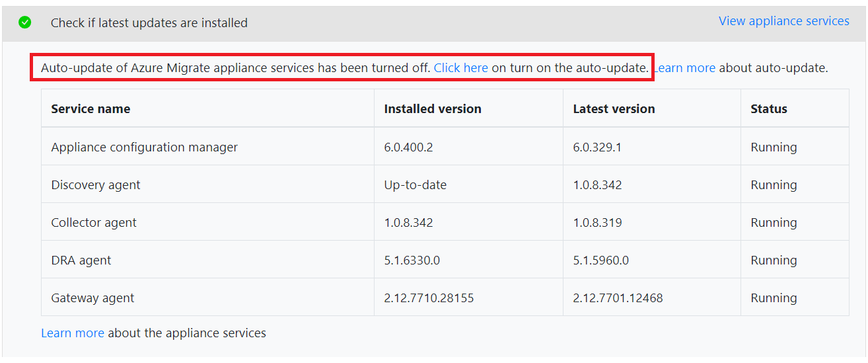Select the Collector agent service name
The width and height of the screenshot is (868, 363).
point(94,223)
